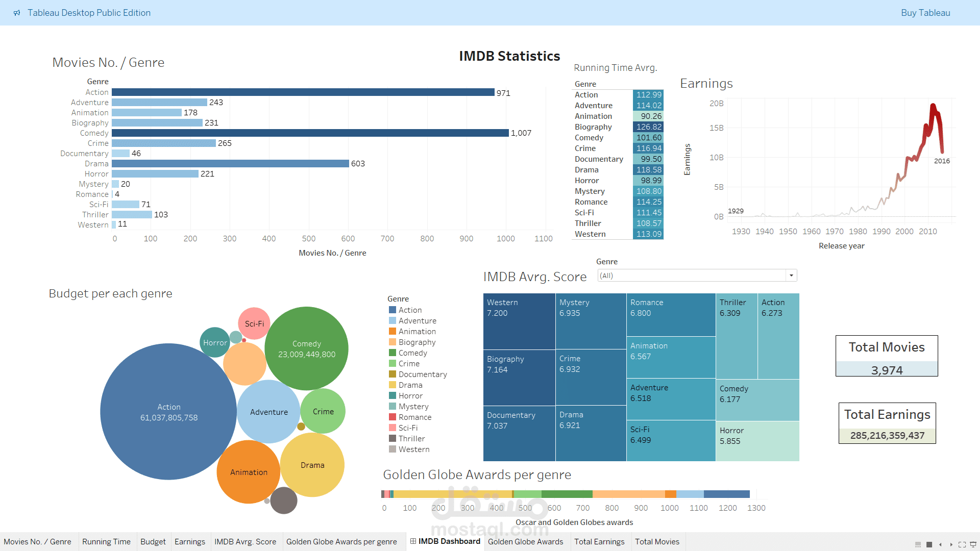Select the Earnings worksheet tab
The image size is (980, 551).
pyautogui.click(x=189, y=541)
